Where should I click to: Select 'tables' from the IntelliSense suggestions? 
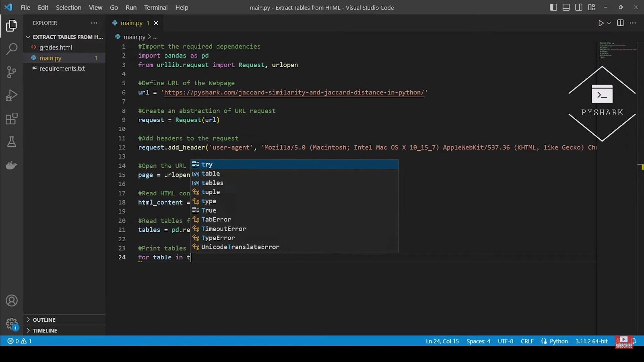pyautogui.click(x=213, y=183)
